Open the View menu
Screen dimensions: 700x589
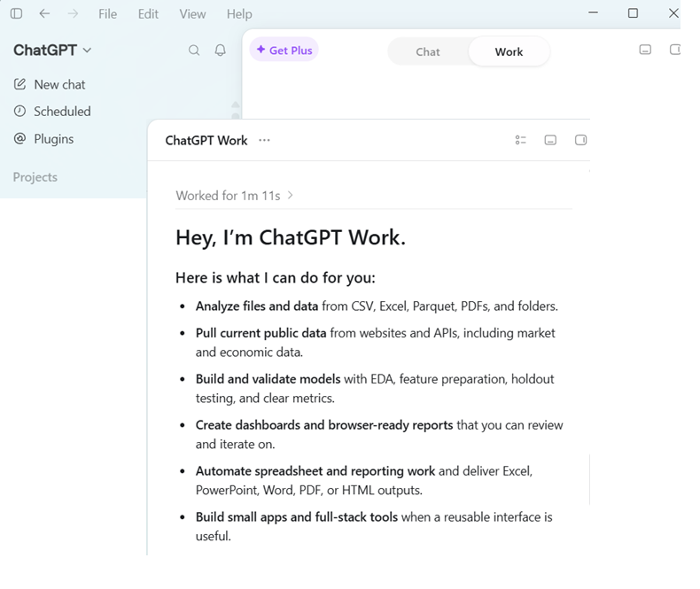click(x=193, y=14)
